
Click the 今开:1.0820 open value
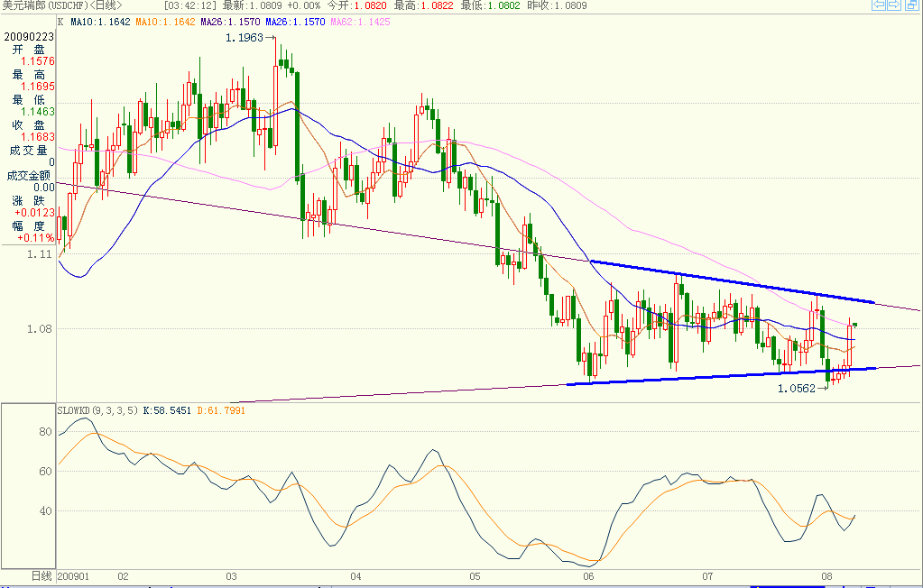356,5
